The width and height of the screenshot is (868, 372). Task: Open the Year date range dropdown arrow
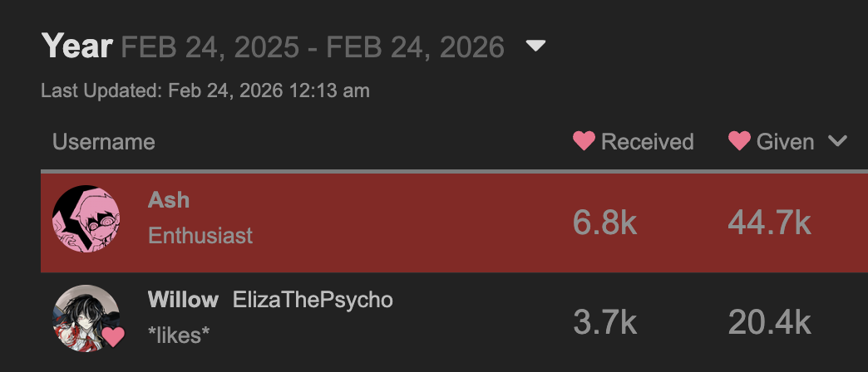click(x=536, y=46)
